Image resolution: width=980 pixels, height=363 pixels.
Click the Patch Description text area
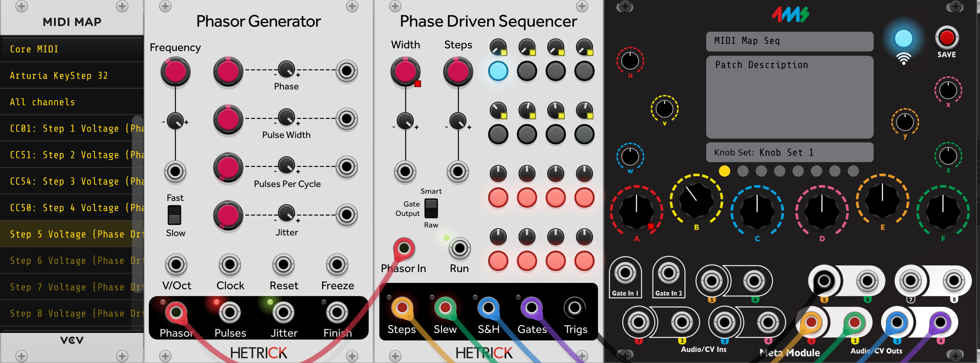[x=789, y=97]
